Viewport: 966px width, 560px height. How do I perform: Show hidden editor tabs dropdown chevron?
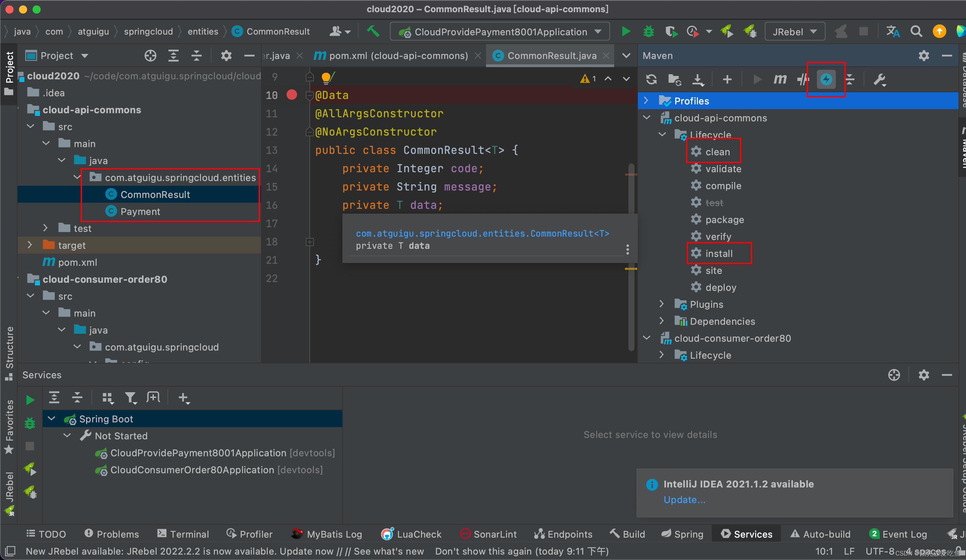click(626, 56)
